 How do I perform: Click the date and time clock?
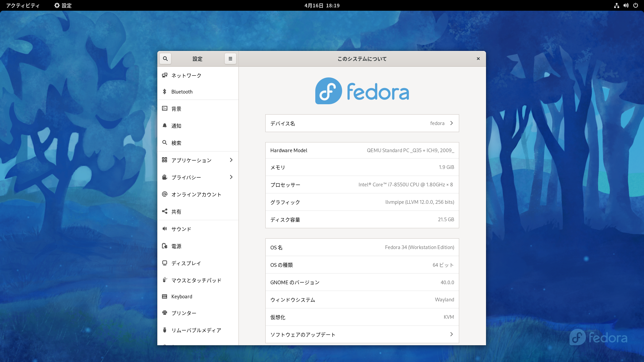[x=322, y=5]
